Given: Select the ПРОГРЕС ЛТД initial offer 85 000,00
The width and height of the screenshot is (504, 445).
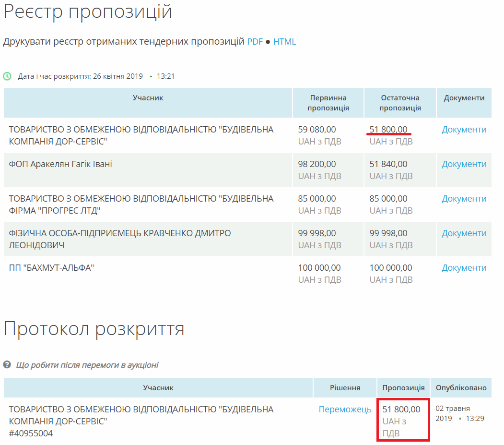Looking at the screenshot, I should [x=316, y=199].
